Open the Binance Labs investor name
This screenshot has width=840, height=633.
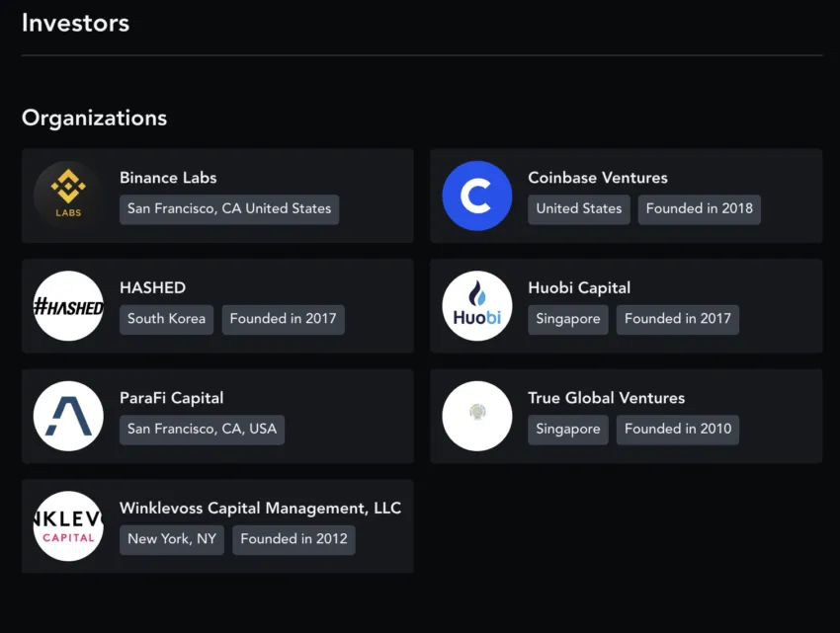pos(168,178)
